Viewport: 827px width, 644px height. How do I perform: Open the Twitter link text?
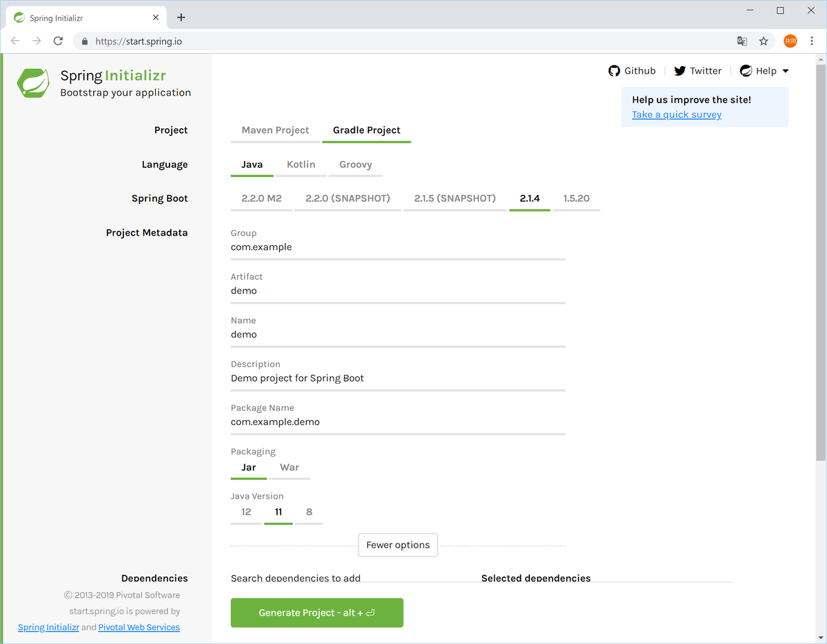706,71
